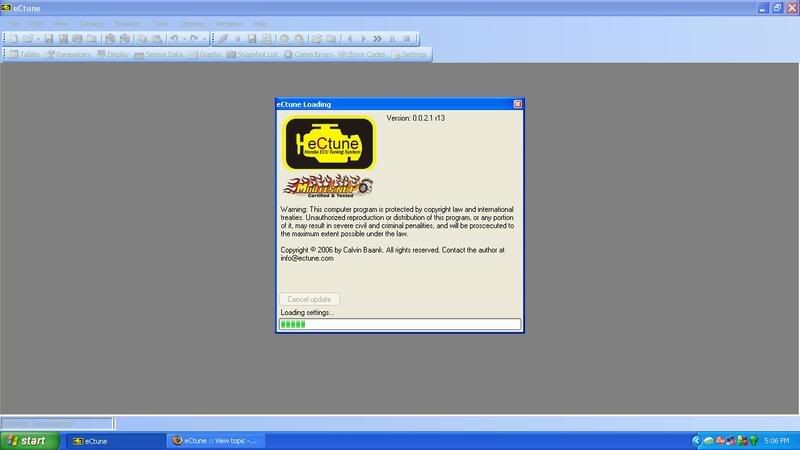Open the Tools menu

160,24
